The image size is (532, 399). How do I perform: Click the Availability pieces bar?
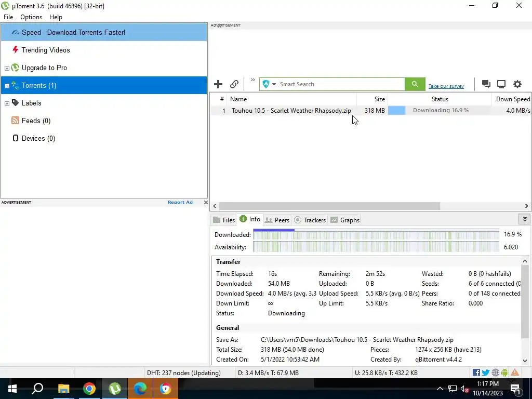pos(376,247)
